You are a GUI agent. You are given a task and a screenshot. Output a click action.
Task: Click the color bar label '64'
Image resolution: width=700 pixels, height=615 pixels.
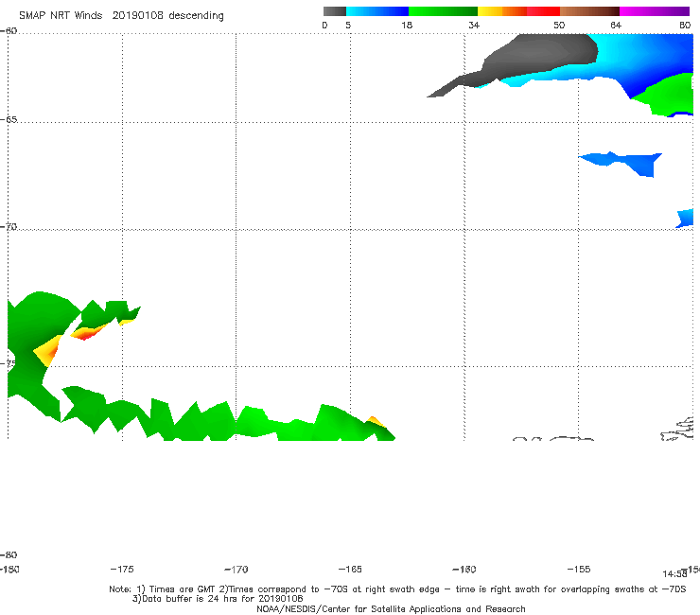(616, 25)
